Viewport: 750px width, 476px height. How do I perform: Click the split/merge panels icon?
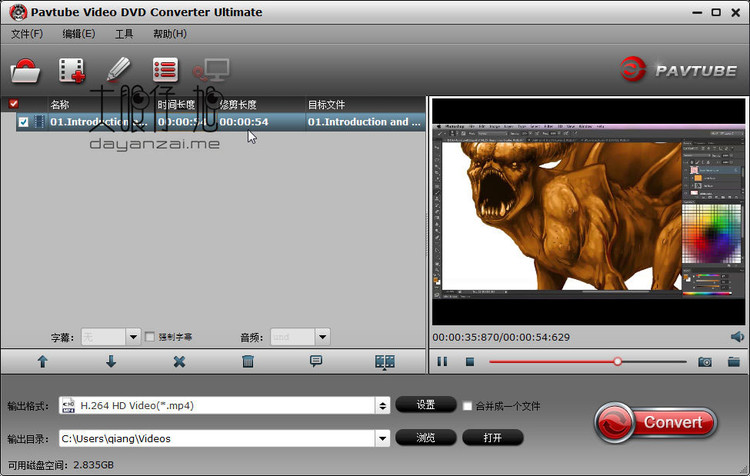[x=385, y=362]
